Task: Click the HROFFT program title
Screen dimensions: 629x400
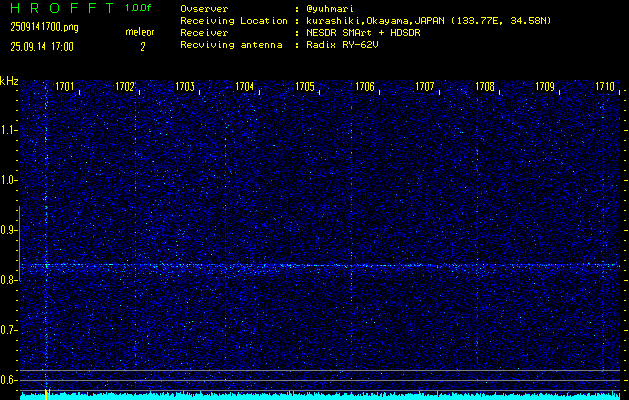Action: coord(62,8)
